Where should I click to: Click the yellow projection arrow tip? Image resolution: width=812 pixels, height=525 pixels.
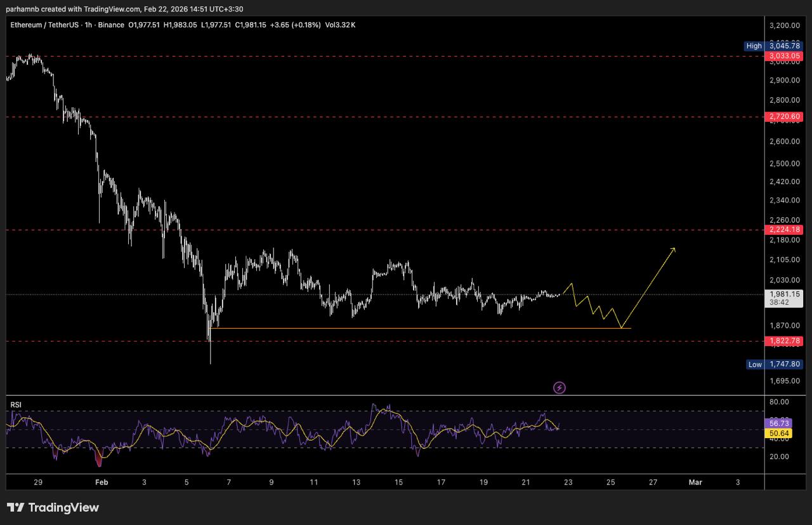[x=674, y=249]
